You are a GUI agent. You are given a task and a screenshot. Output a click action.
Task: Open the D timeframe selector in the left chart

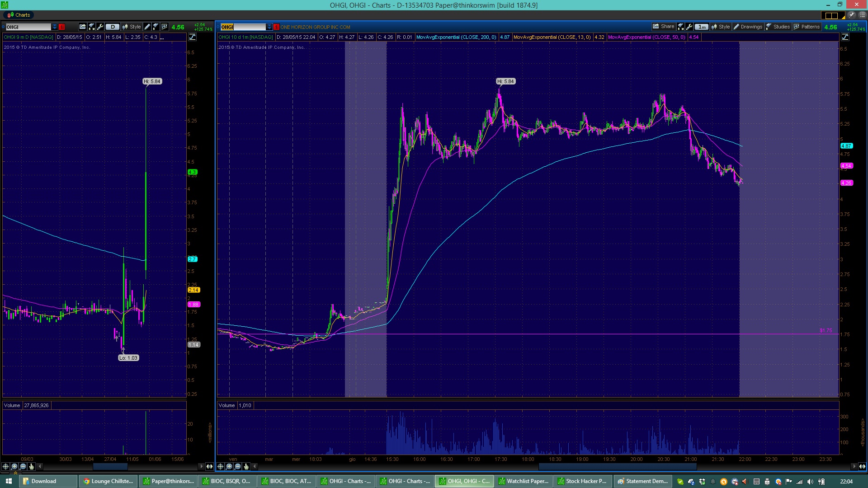[113, 27]
